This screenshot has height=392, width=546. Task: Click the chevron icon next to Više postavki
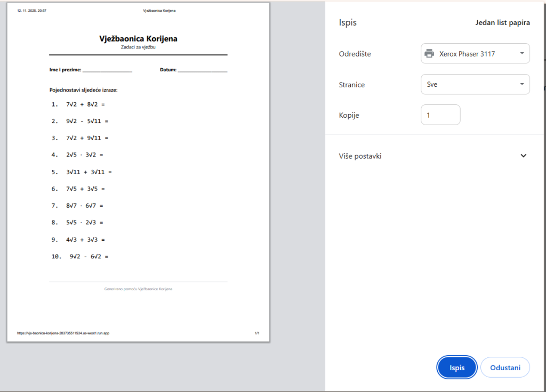523,156
